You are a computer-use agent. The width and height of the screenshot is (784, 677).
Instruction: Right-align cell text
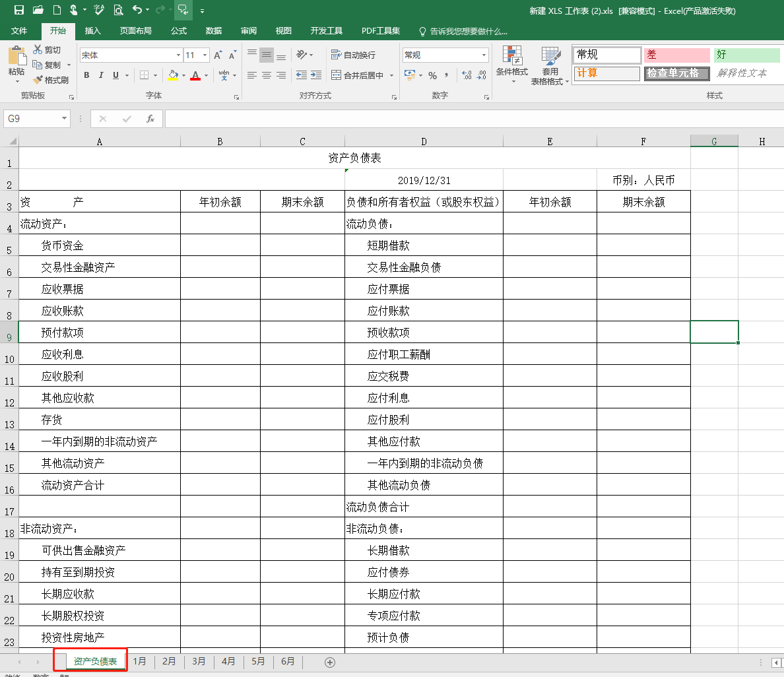pos(282,75)
